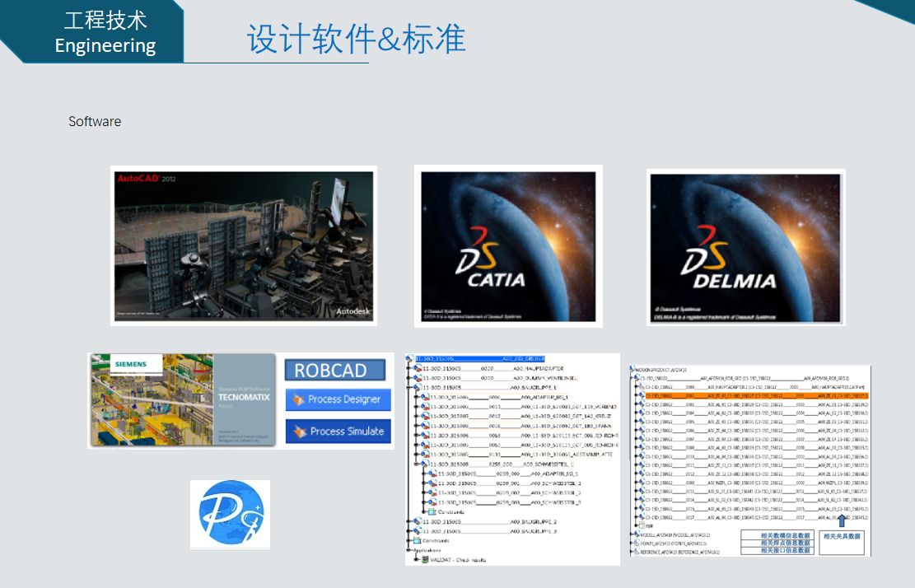Screen dimensions: 915x588
Task: Click the DS logo in DELMIA image
Action: [x=703, y=250]
